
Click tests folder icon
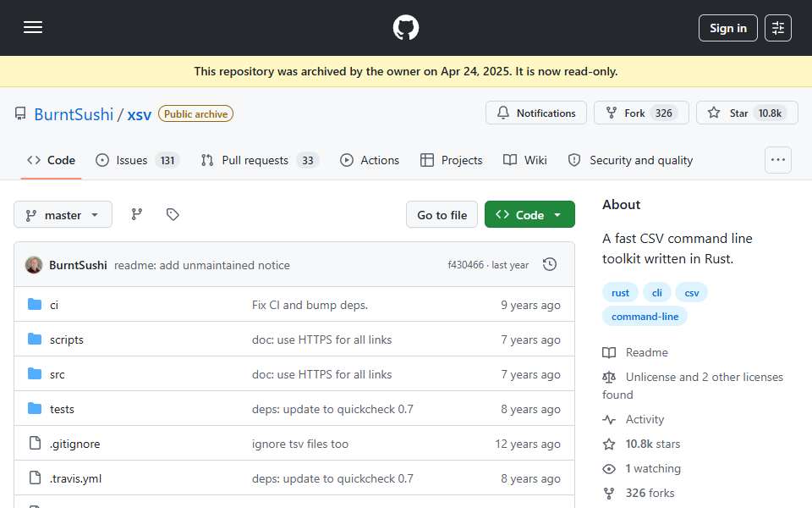pos(35,408)
